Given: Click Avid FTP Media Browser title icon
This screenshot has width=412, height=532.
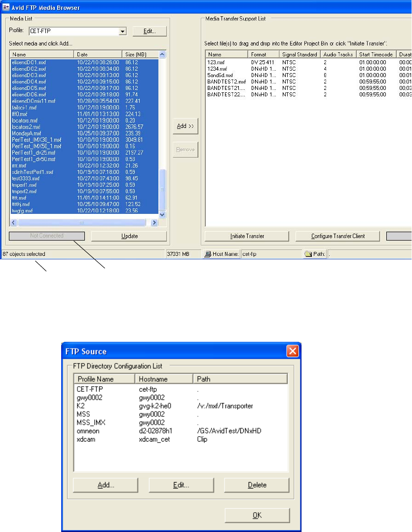Looking at the screenshot, I should coord(6,7).
